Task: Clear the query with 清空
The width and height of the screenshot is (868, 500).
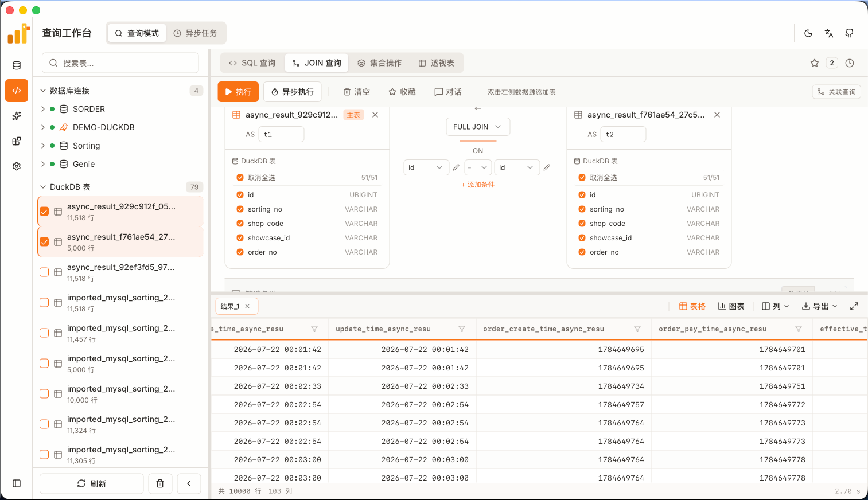Action: 357,92
